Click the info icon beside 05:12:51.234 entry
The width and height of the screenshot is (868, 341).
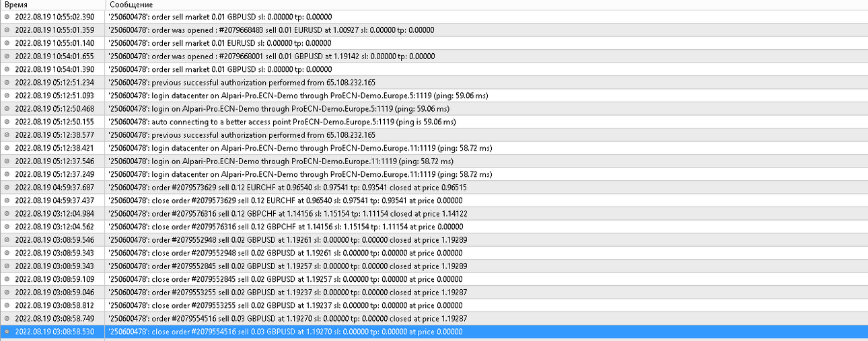click(7, 83)
